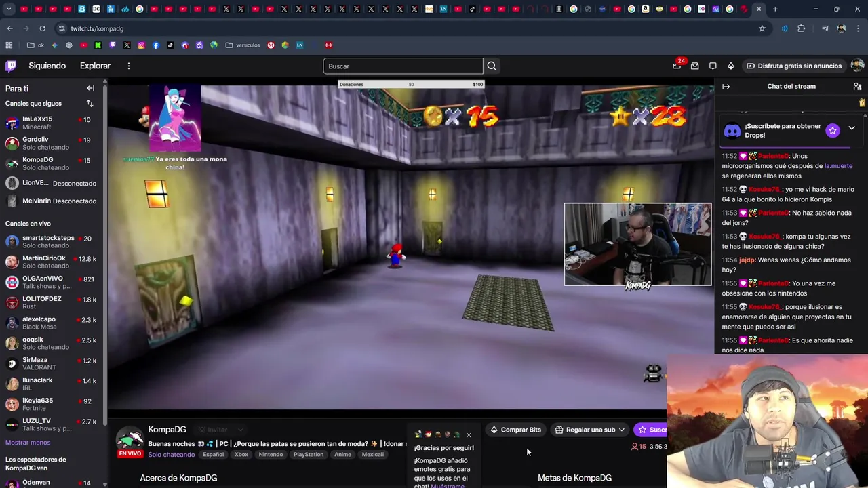Click the search magnifier button
This screenshot has height=488, width=868.
[492, 66]
